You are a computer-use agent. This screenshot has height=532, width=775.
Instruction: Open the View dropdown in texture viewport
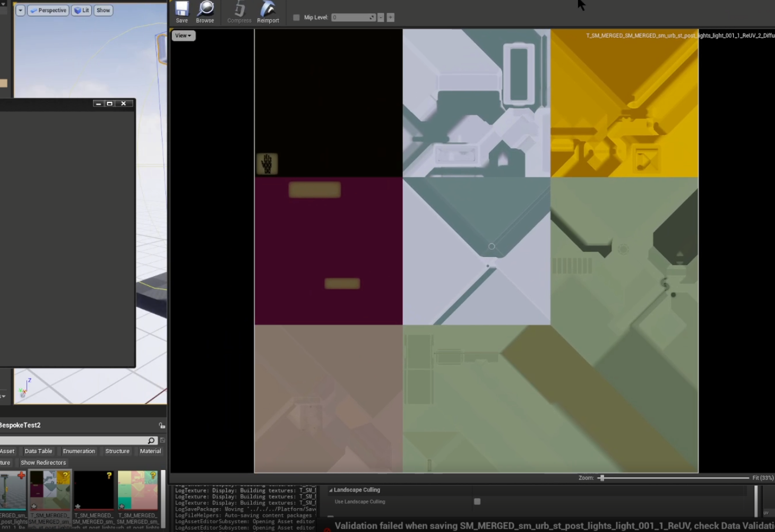point(184,36)
